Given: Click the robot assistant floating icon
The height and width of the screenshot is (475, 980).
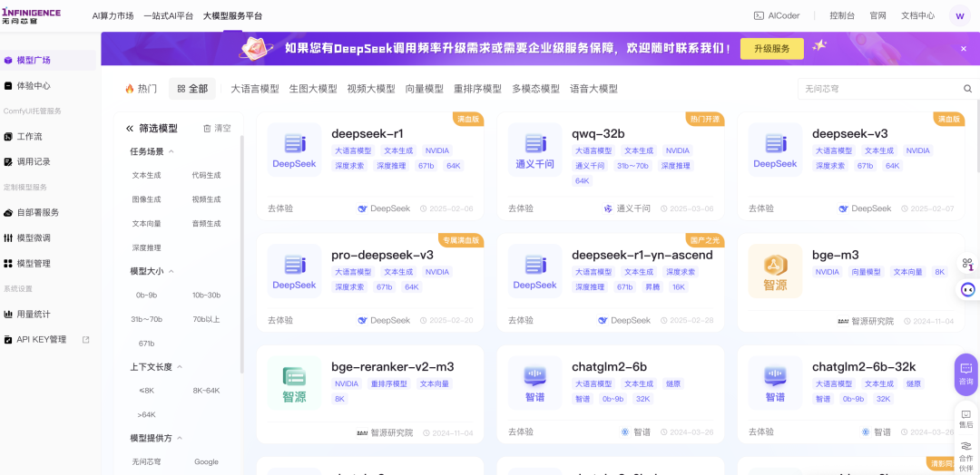Looking at the screenshot, I should click(967, 289).
